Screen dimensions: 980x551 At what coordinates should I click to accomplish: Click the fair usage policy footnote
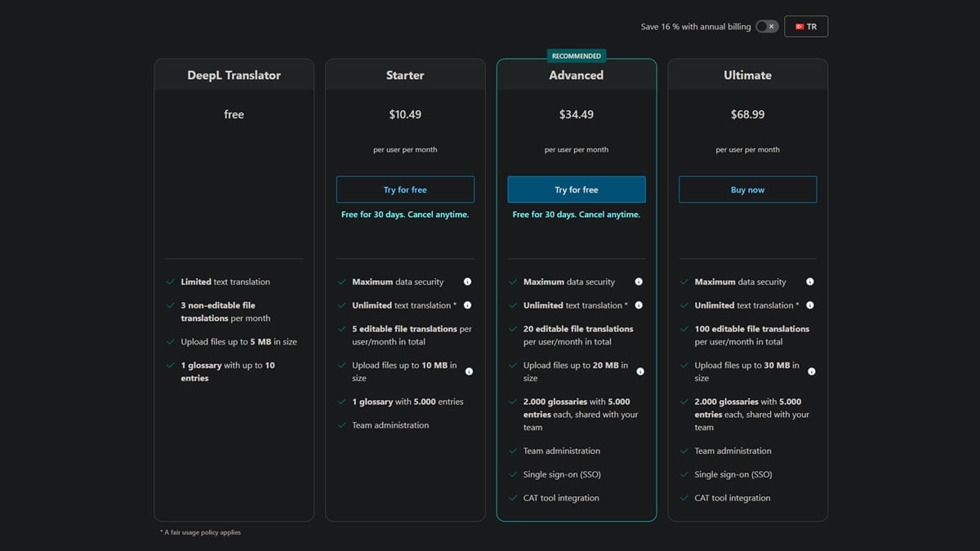coord(200,532)
